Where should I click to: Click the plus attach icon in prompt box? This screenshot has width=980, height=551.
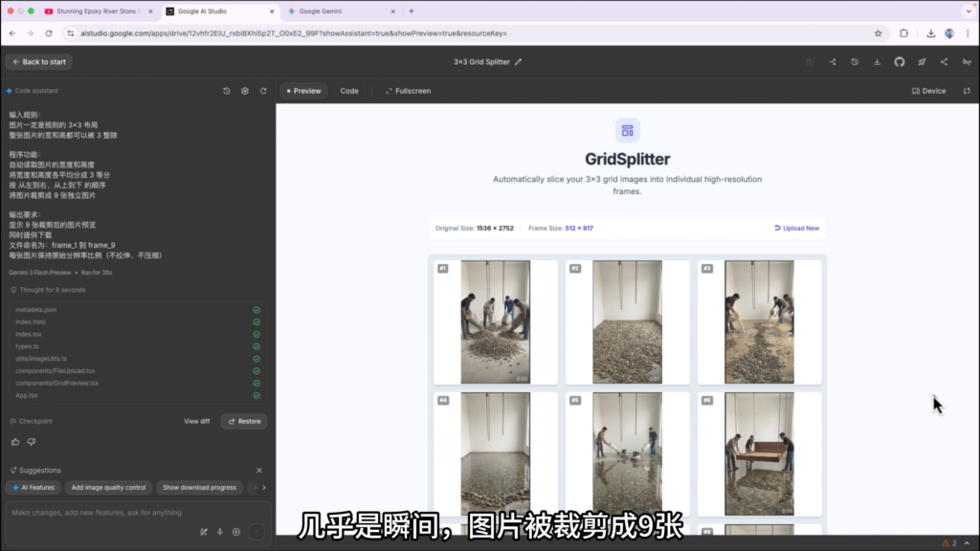(x=236, y=532)
